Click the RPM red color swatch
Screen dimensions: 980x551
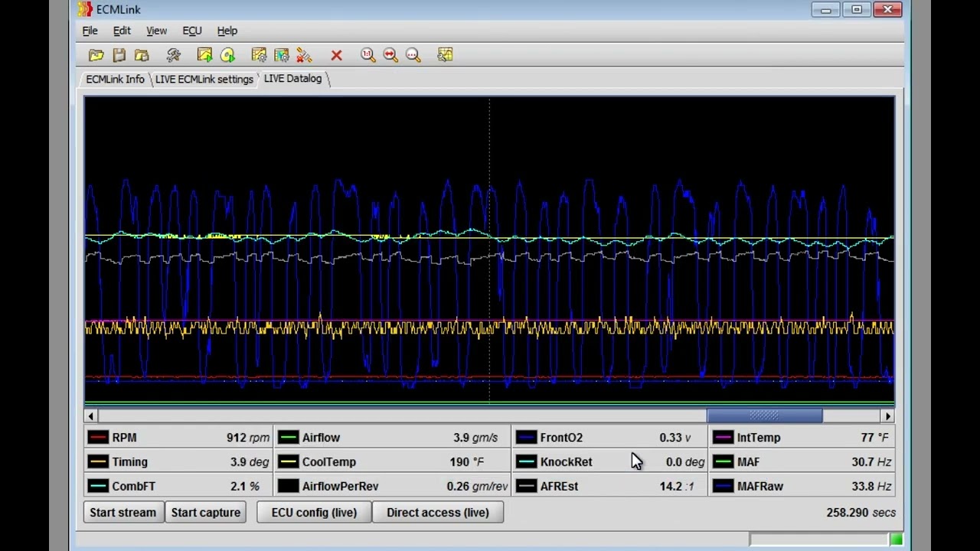[x=98, y=438]
